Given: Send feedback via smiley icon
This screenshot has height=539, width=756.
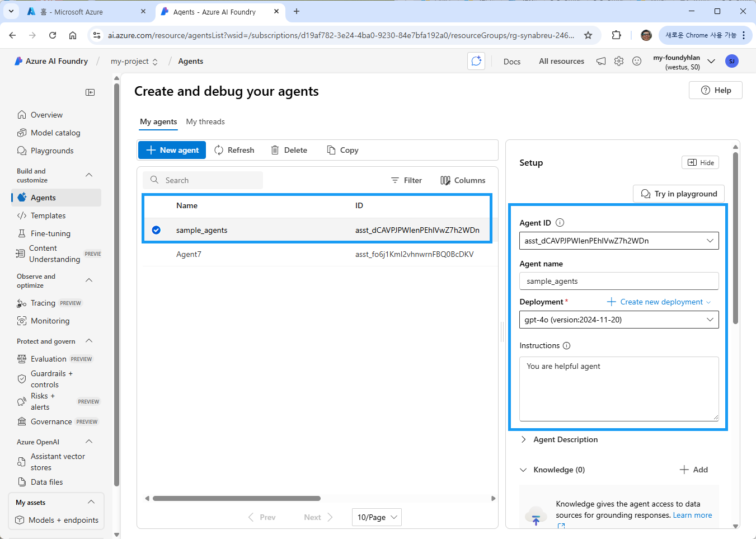Looking at the screenshot, I should coord(637,61).
